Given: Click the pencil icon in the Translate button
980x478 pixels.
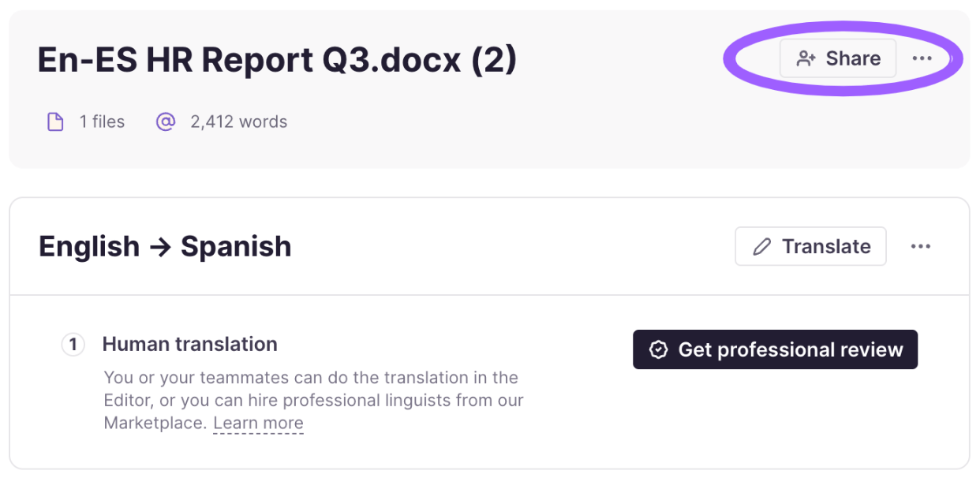Looking at the screenshot, I should click(761, 246).
